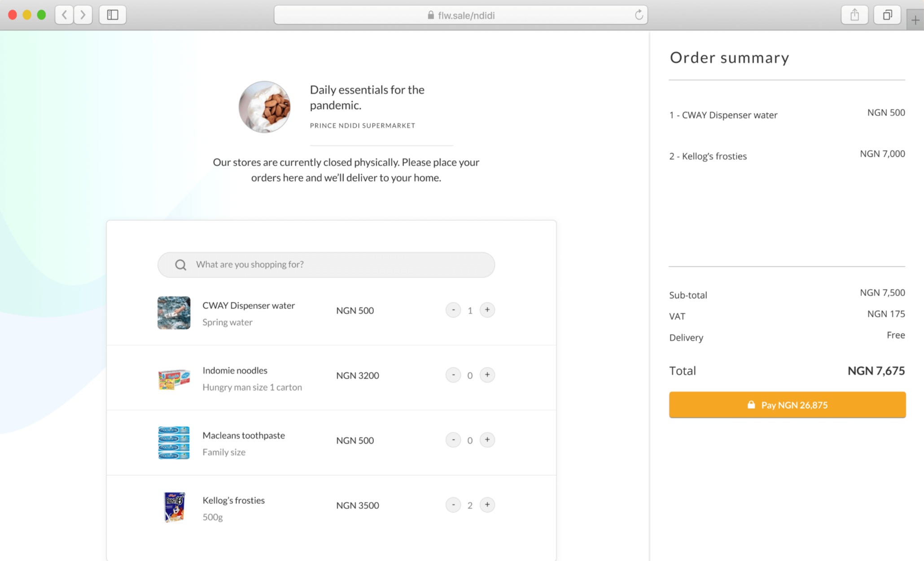Click the Pay NGN 26,875 button
This screenshot has height=561, width=924.
(x=787, y=405)
